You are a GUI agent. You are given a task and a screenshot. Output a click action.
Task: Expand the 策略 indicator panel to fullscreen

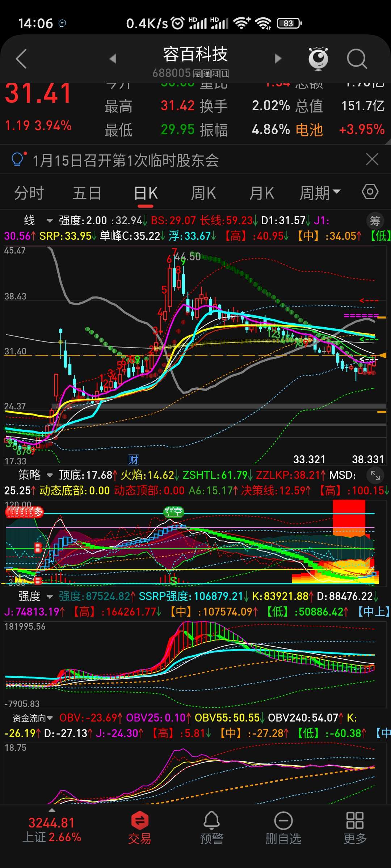pos(375,476)
